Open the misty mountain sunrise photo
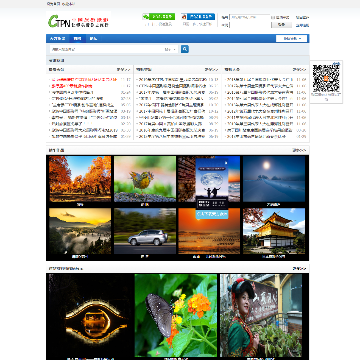The width and height of the screenshot is (360, 360). (x=80, y=231)
